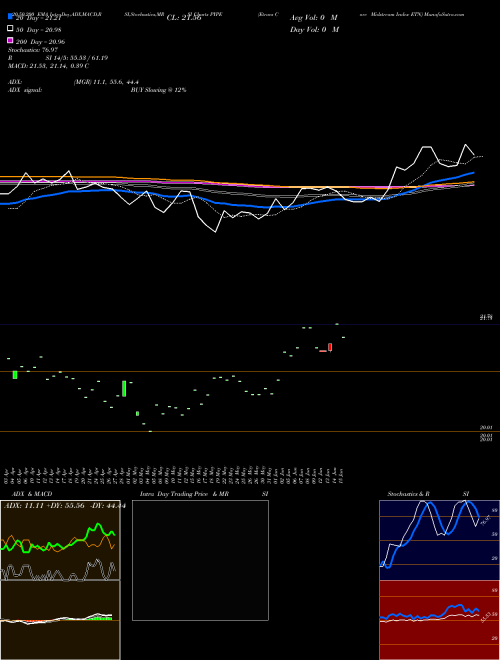Click the MunafaSutra.com chart title text
Image resolution: width=500 pixels, height=660 pixels.
point(444,14)
